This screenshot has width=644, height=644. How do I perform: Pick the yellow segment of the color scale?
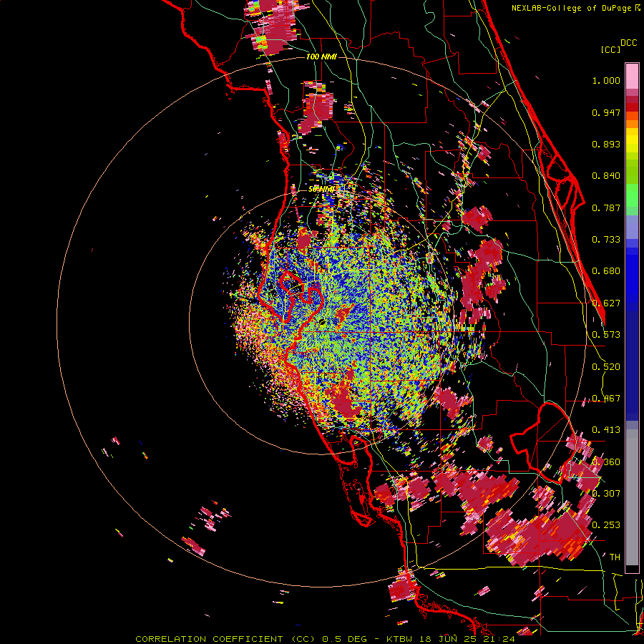(x=632, y=143)
